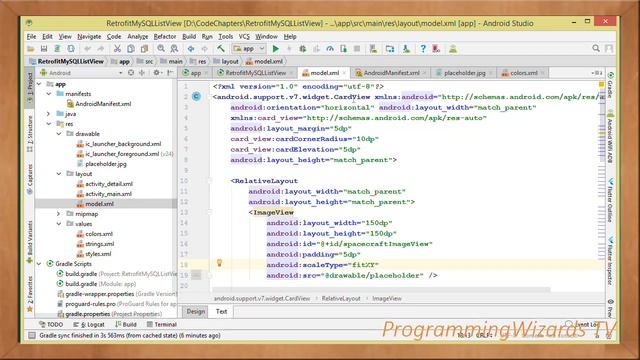Click the Make Project hammer icon
Screen dimensions: 640x360
pyautogui.click(x=221, y=49)
